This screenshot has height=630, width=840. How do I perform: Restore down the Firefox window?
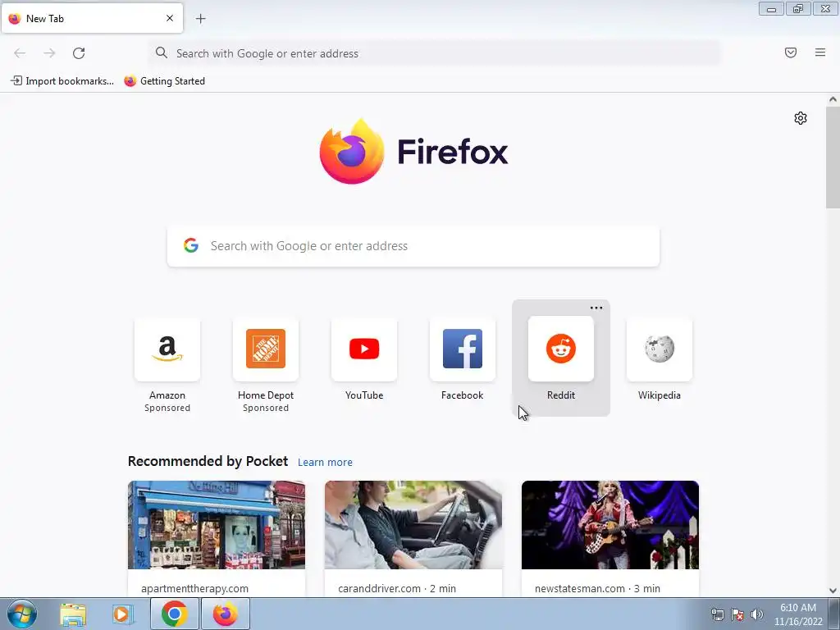tap(798, 9)
